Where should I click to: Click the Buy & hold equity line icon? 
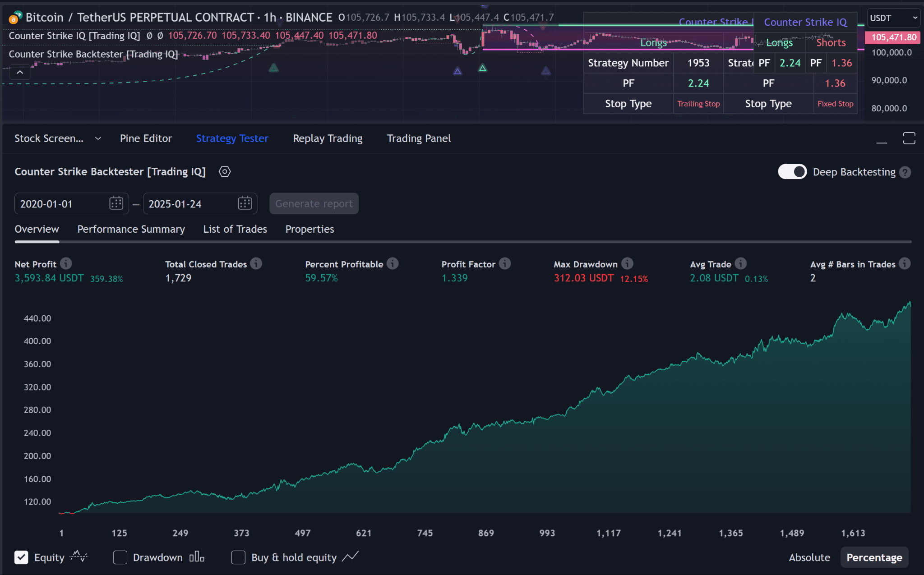pyautogui.click(x=350, y=557)
